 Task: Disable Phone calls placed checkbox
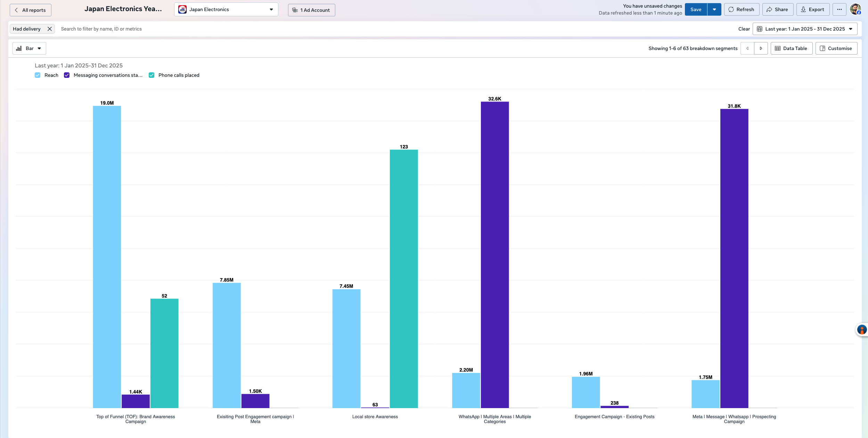pos(152,75)
